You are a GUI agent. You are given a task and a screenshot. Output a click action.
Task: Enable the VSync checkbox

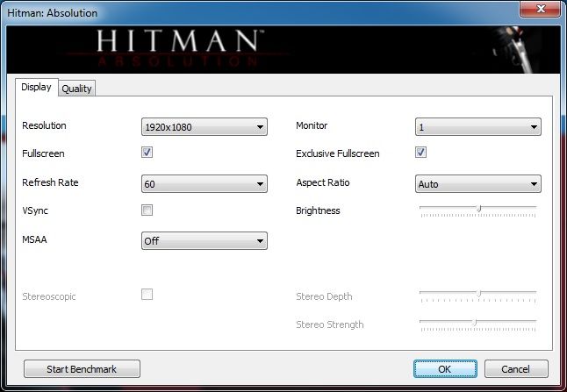coord(147,210)
